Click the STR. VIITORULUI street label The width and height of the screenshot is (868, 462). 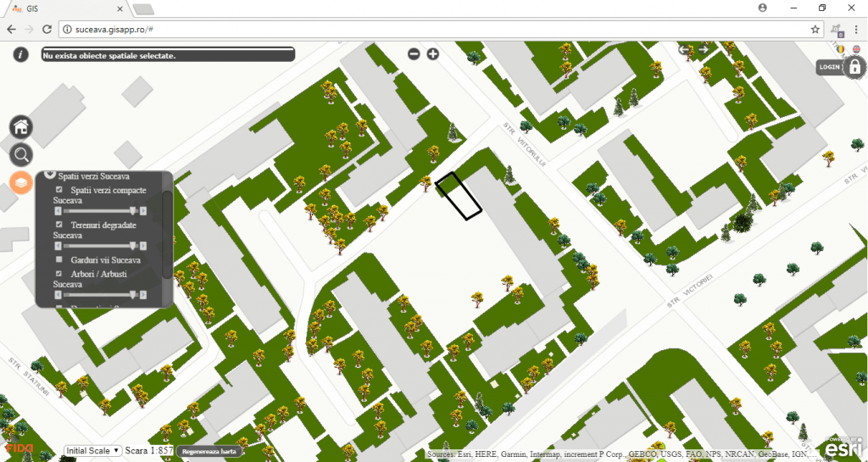(524, 145)
